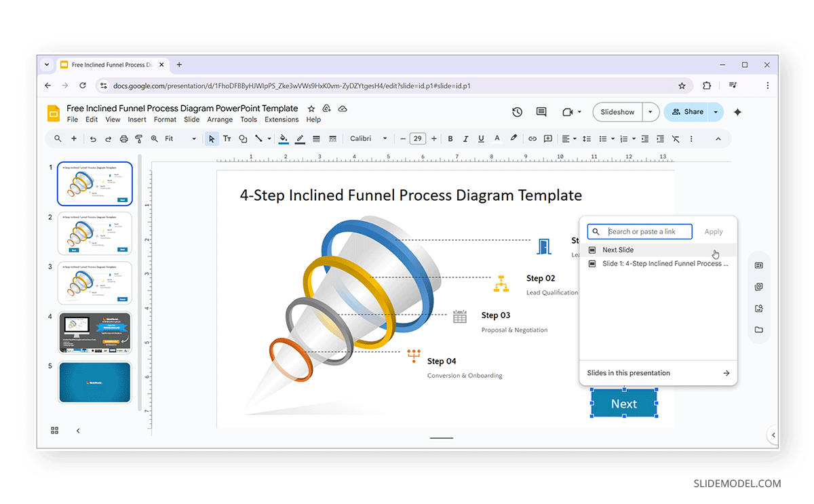Screen dimensions: 814x504
Task: Add a new slide with plus icon
Action: (x=74, y=138)
